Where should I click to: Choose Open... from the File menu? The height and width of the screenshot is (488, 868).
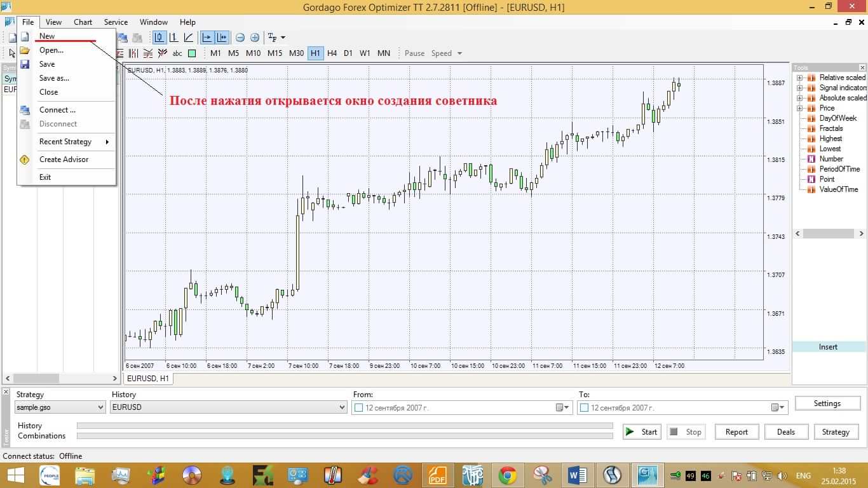(67, 50)
